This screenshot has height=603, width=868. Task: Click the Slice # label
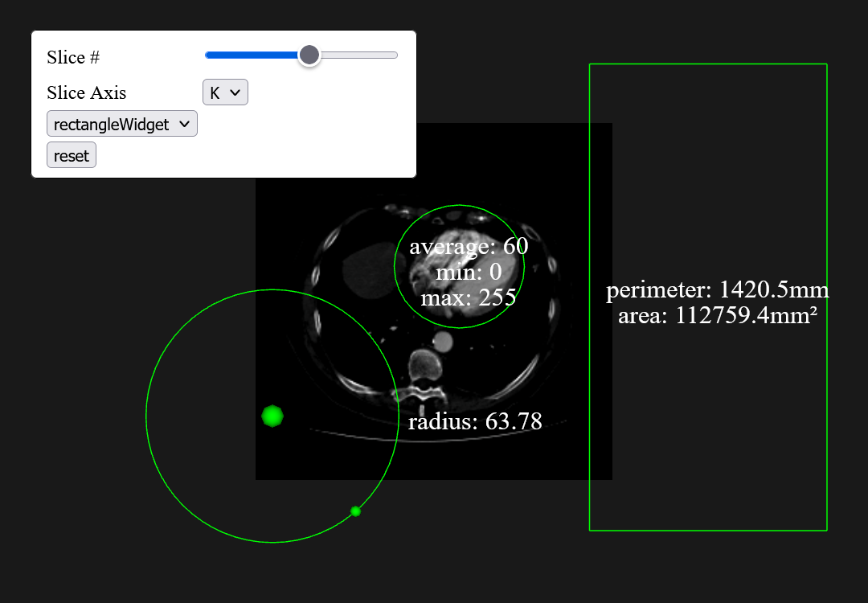coord(73,57)
